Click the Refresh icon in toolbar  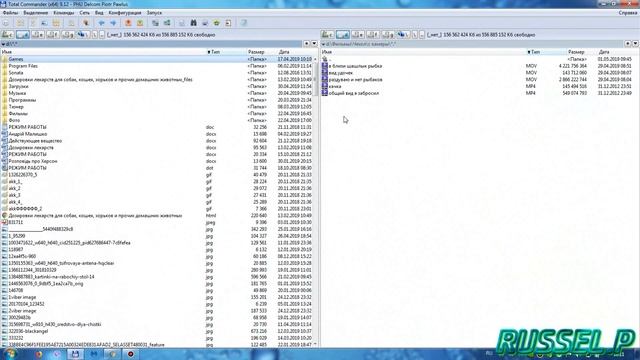tap(6, 23)
